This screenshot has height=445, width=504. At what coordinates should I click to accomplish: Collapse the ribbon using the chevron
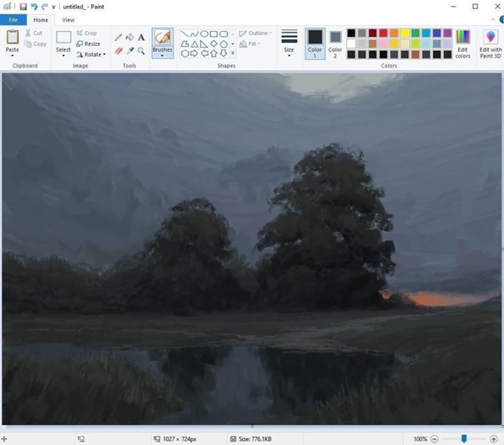492,20
